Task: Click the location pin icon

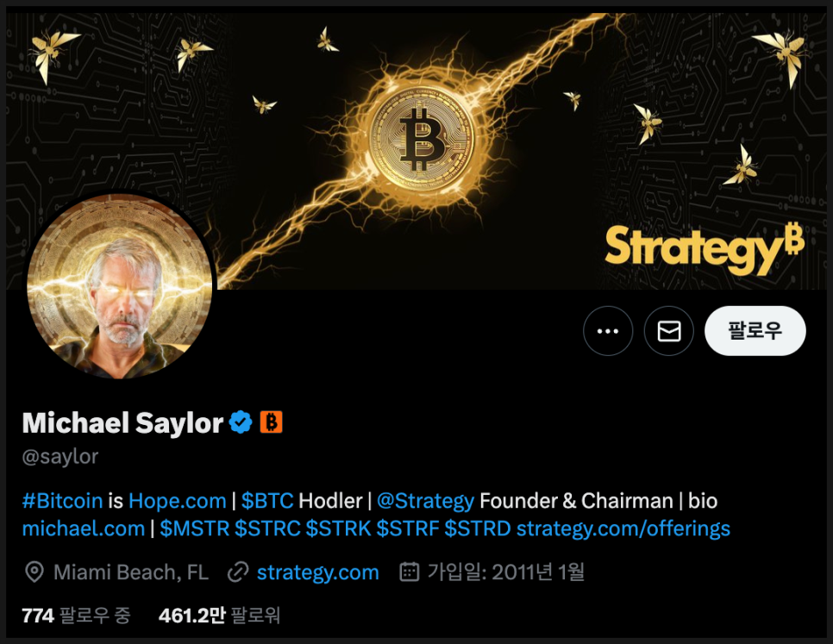Action: pyautogui.click(x=34, y=572)
